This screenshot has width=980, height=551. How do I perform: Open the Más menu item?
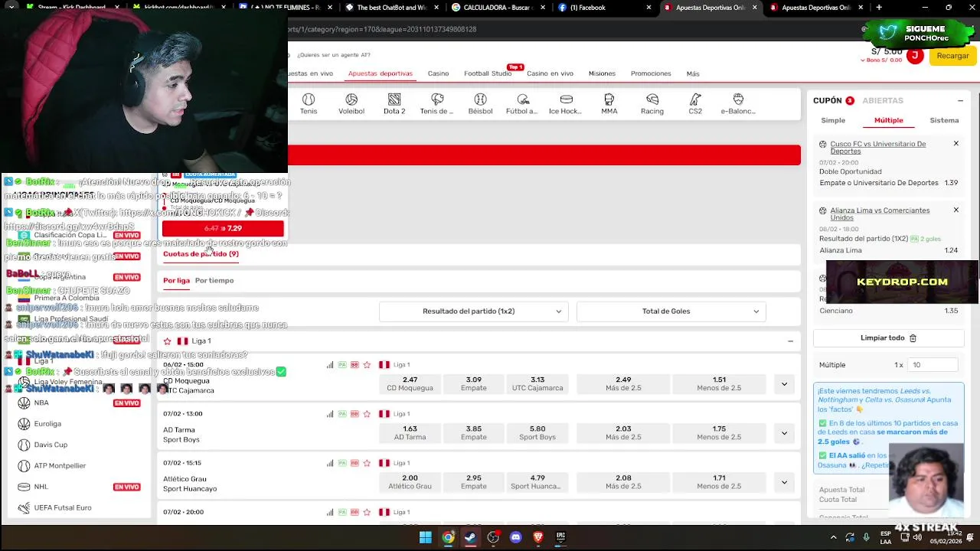pos(693,73)
